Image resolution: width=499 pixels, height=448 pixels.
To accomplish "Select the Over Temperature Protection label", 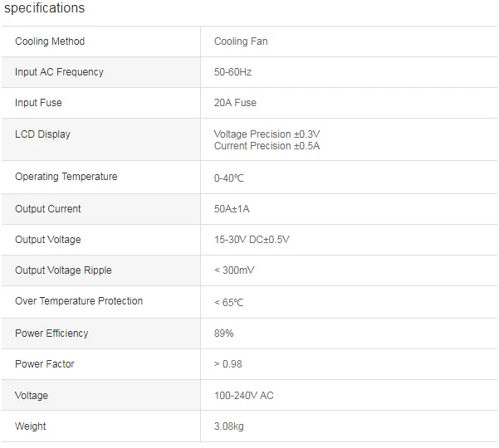I will (79, 301).
